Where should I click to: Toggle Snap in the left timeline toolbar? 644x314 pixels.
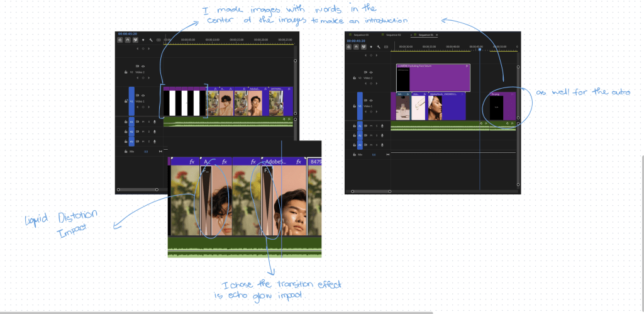point(128,39)
